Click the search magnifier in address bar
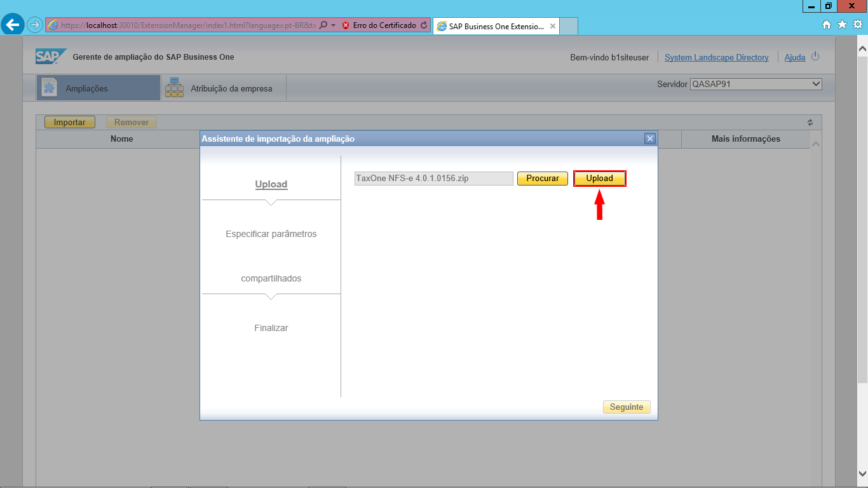 pos(323,25)
